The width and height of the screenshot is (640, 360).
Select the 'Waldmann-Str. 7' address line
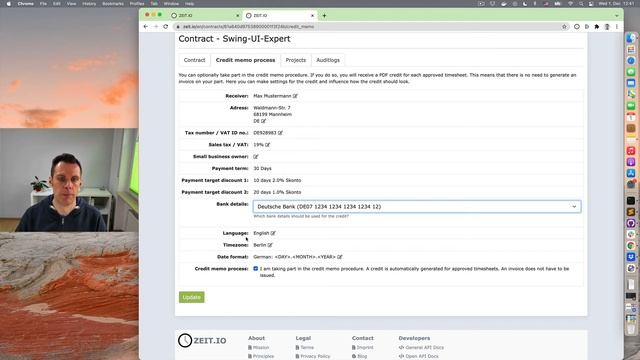pos(272,108)
